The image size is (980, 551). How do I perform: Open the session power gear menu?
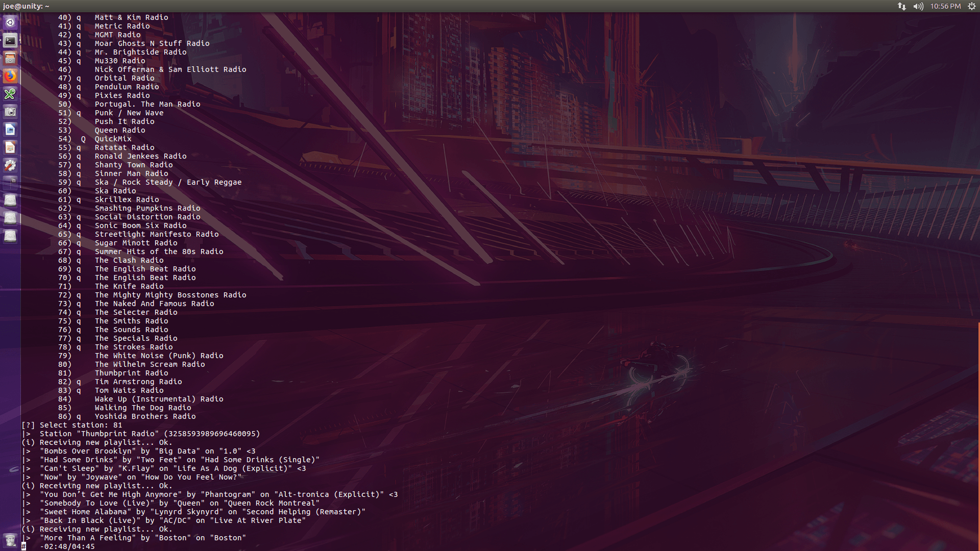tap(972, 6)
